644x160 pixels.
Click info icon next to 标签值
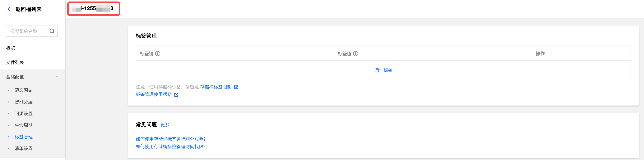(x=355, y=54)
